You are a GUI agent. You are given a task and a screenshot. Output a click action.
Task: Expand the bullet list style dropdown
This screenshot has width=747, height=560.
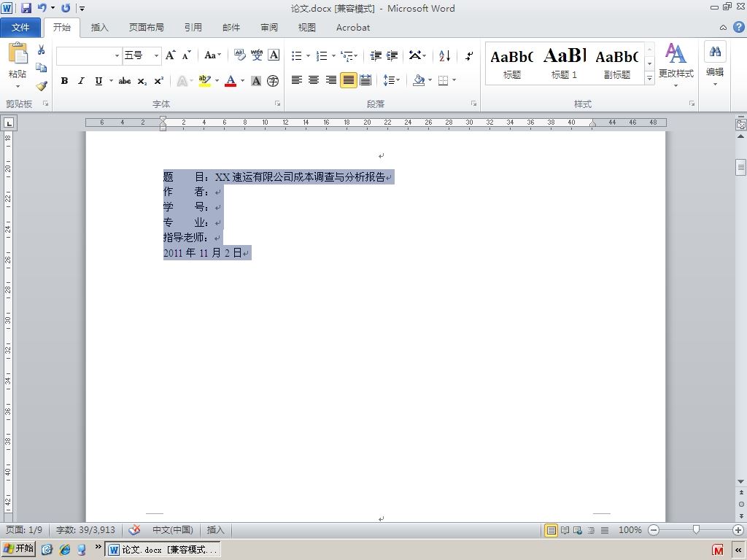click(x=308, y=56)
